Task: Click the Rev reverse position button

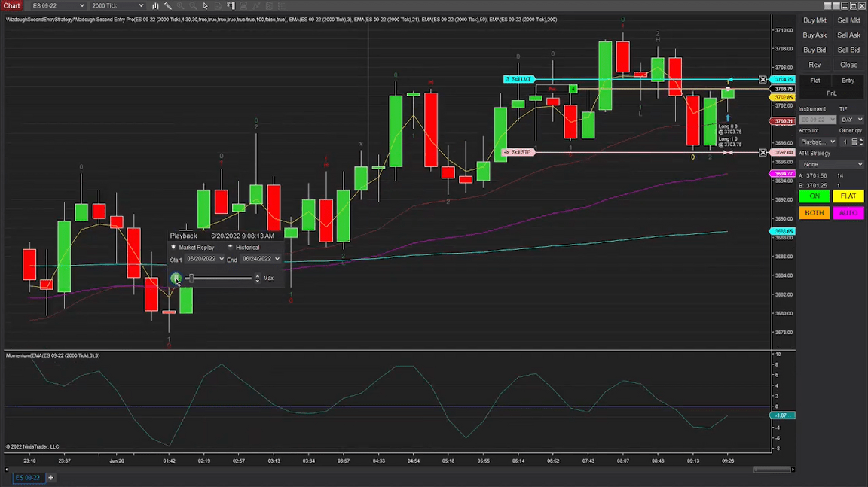Action: point(815,65)
